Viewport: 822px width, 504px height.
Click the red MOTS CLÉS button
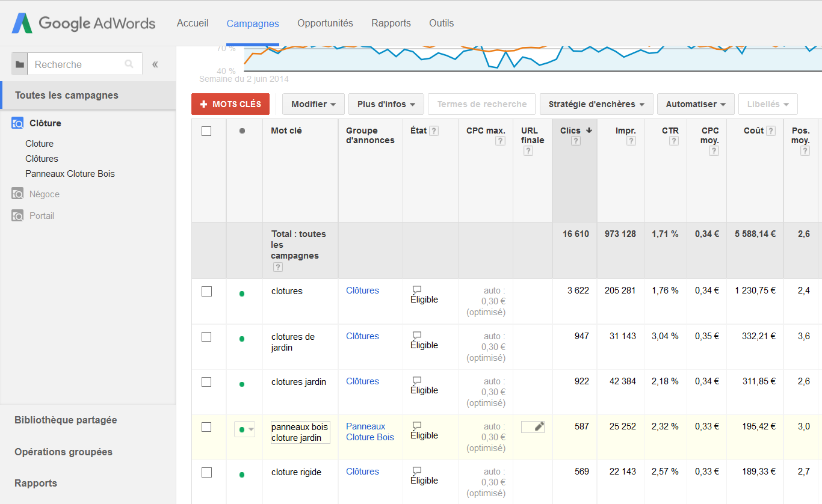coord(230,104)
